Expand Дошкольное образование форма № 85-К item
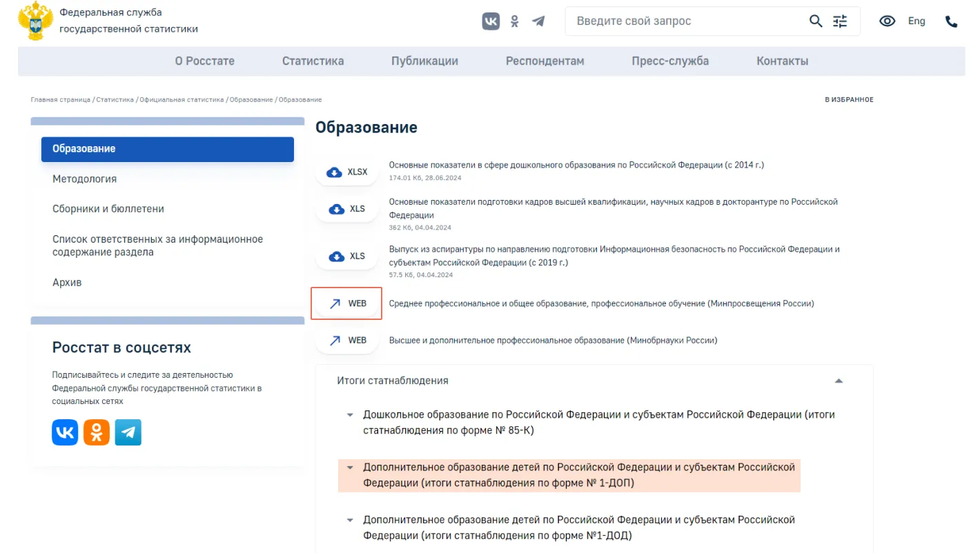Screen dimensions: 980x553 pyautogui.click(x=350, y=415)
